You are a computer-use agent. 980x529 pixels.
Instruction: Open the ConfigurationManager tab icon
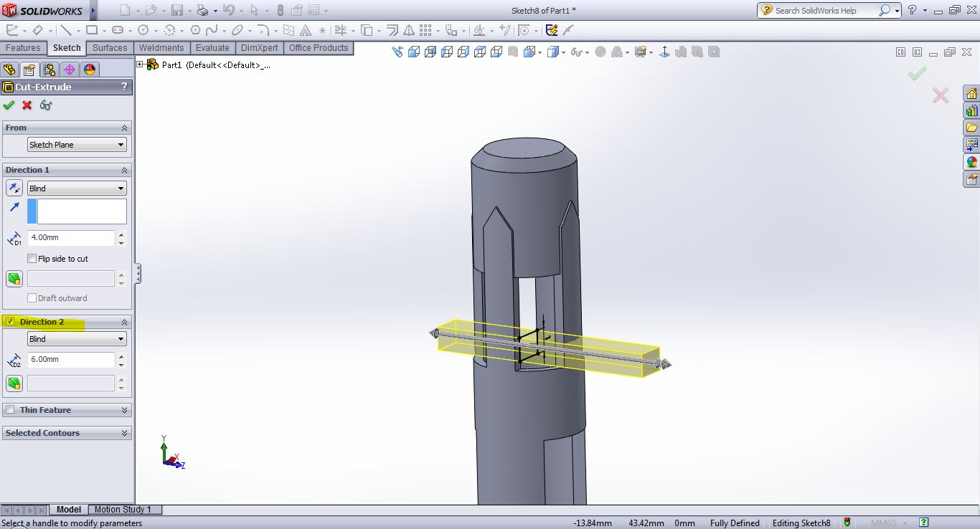click(49, 70)
